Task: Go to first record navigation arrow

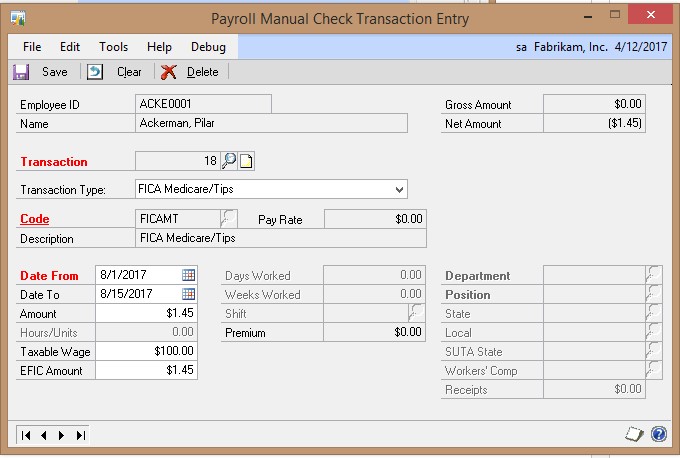Action: [26, 435]
